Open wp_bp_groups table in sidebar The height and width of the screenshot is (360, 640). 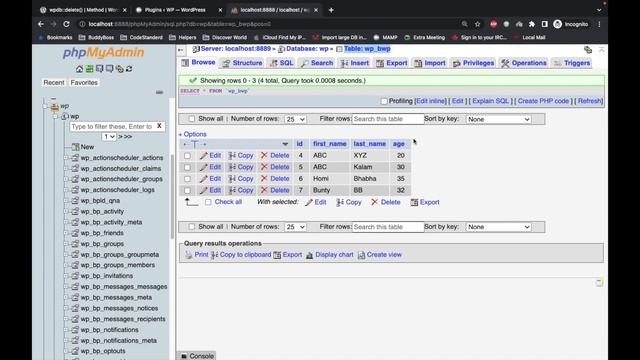click(x=102, y=244)
